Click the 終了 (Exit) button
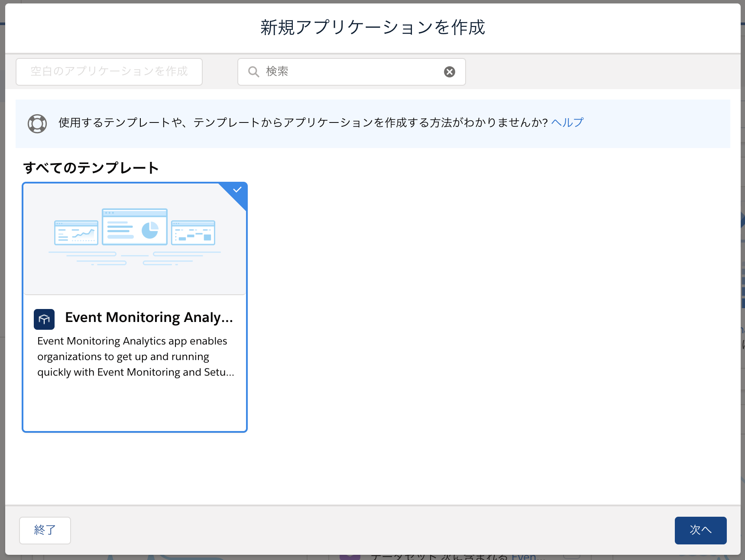The image size is (745, 560). [45, 530]
